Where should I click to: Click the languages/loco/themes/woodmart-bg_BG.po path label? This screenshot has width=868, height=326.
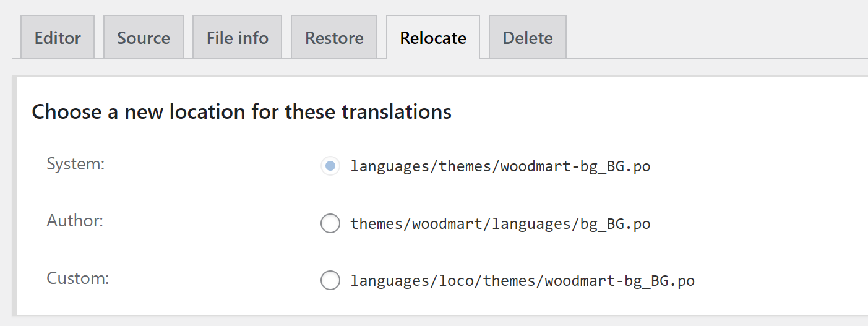point(522,281)
